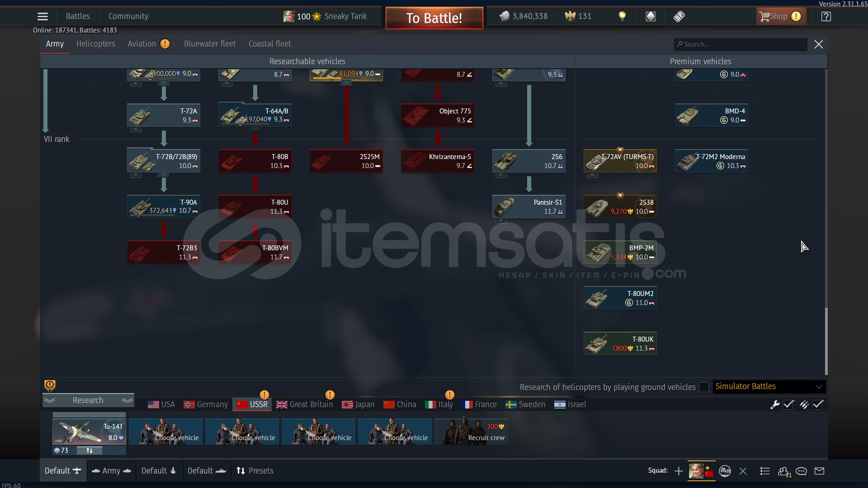
Task: Expand T-64A/B vehicle group
Action: tap(255, 129)
